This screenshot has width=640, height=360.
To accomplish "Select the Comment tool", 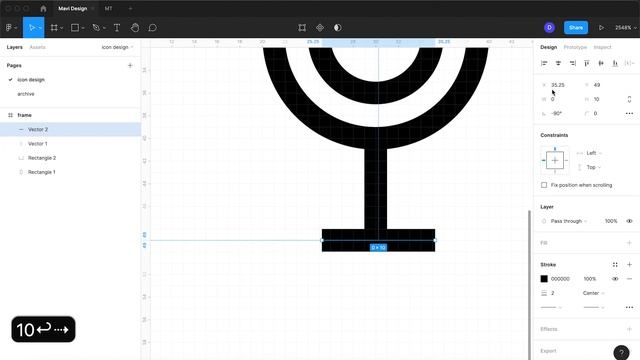I will tap(153, 28).
